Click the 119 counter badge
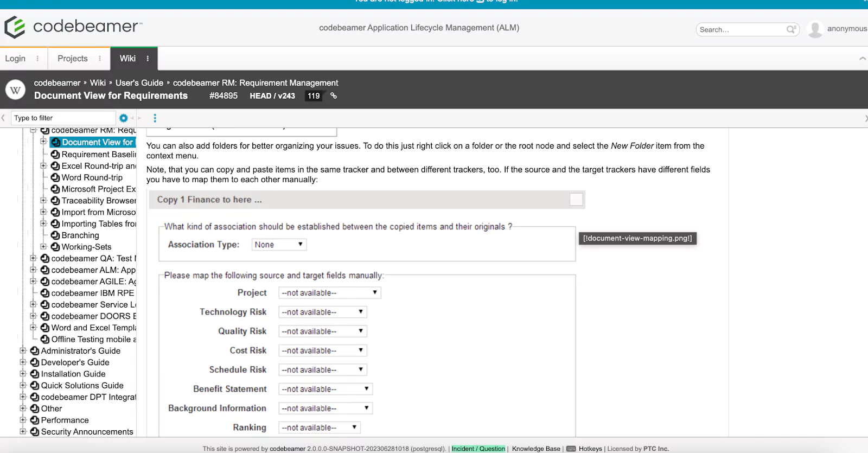 click(314, 96)
